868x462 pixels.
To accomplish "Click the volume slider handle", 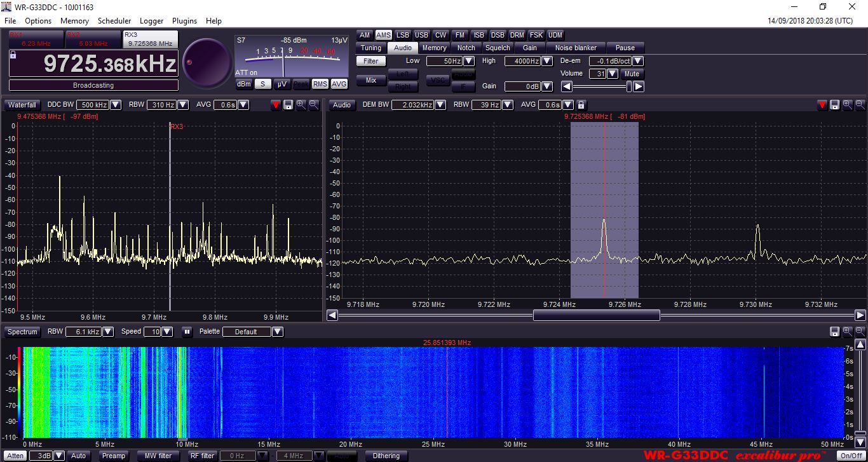I will pyautogui.click(x=629, y=86).
